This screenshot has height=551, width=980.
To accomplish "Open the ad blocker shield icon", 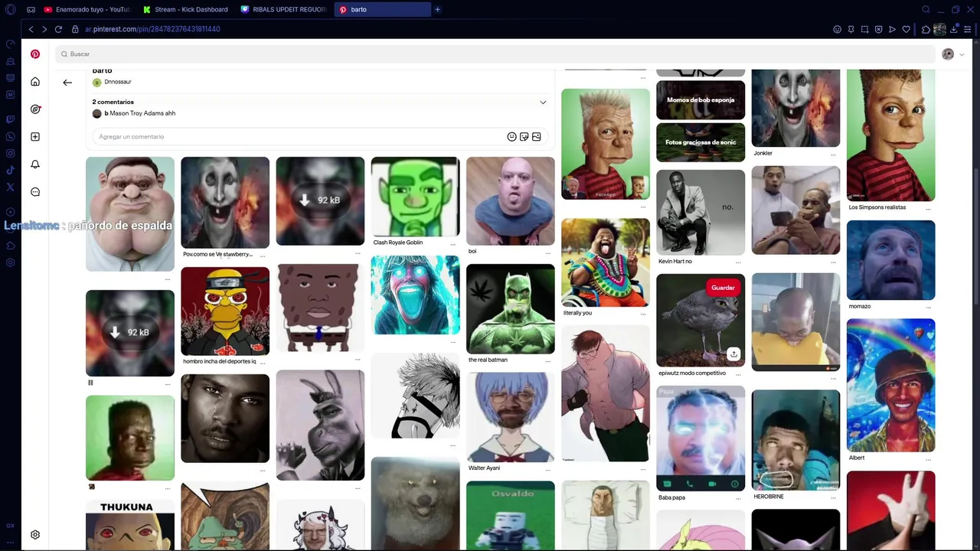I will pyautogui.click(x=878, y=29).
